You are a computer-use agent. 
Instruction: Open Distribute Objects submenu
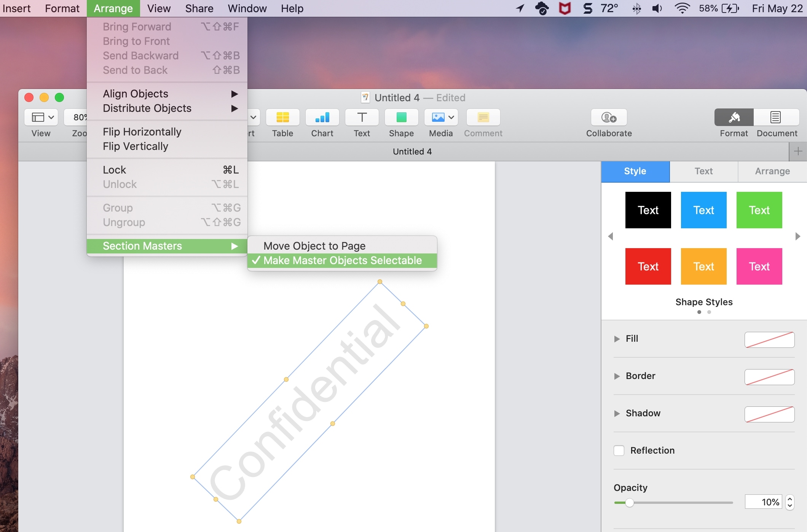167,108
